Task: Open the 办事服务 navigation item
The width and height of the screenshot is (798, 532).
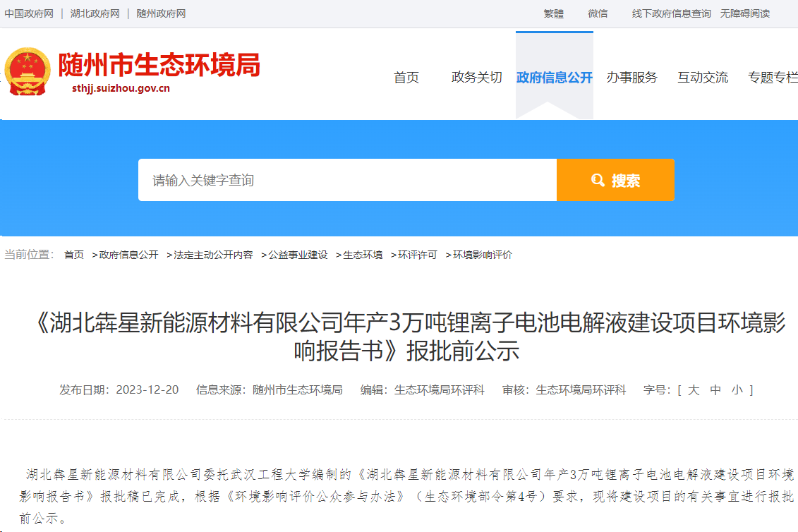Action: [631, 78]
